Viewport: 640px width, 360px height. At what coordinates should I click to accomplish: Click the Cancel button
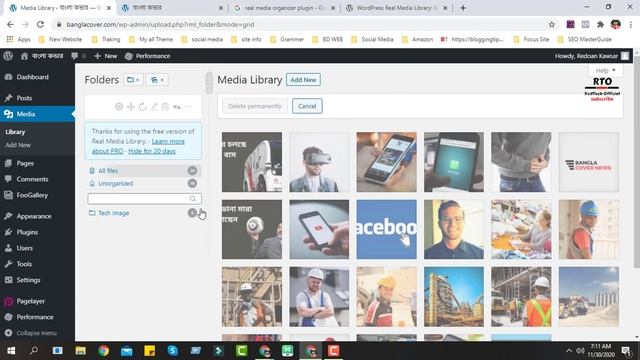[307, 106]
